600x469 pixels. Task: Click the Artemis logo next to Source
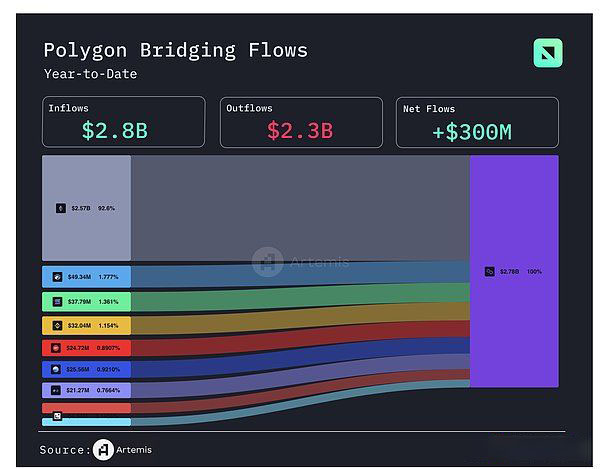point(103,449)
